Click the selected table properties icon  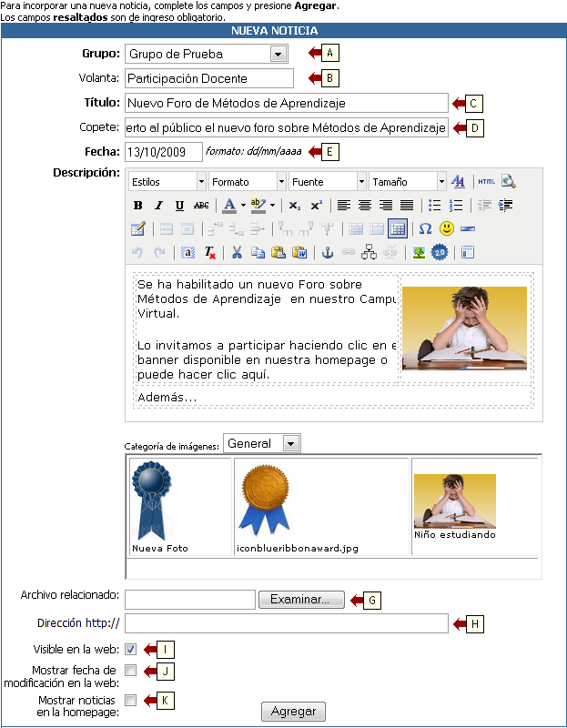click(x=398, y=228)
